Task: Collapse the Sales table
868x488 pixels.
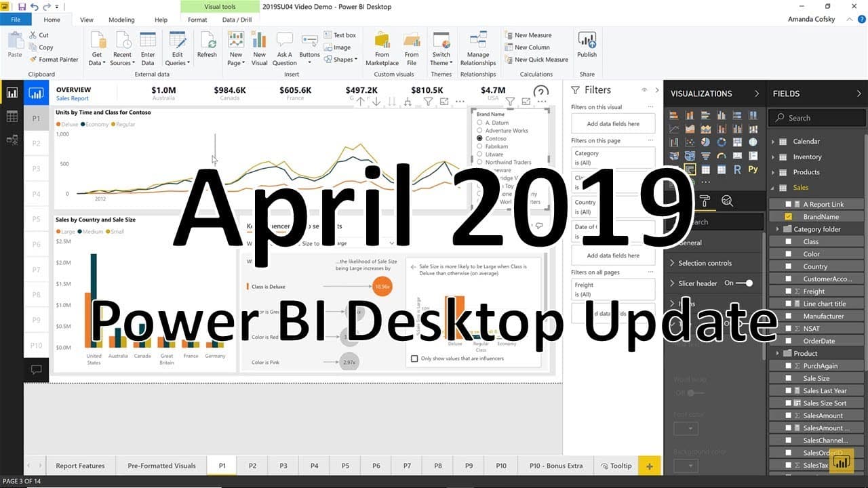Action: click(773, 188)
